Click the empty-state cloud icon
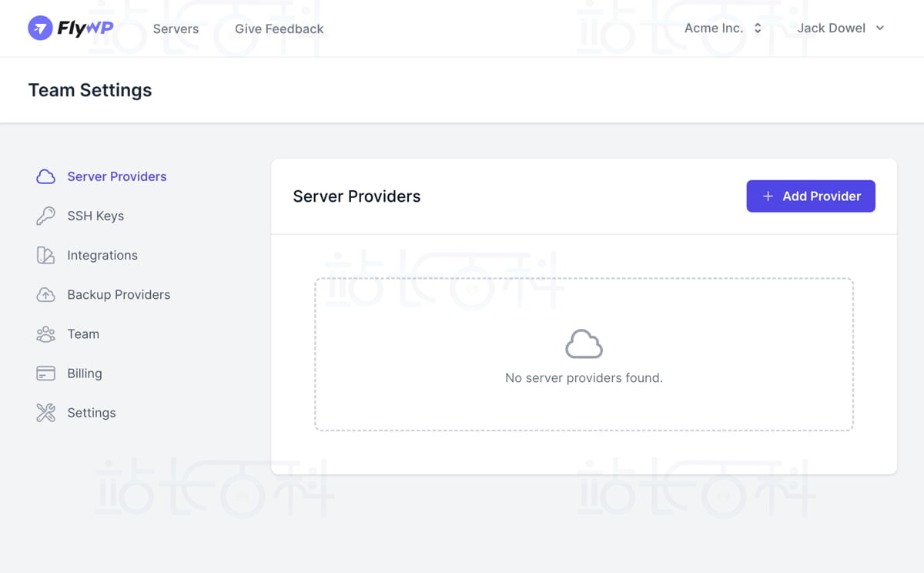The width and height of the screenshot is (924, 573). click(x=584, y=344)
